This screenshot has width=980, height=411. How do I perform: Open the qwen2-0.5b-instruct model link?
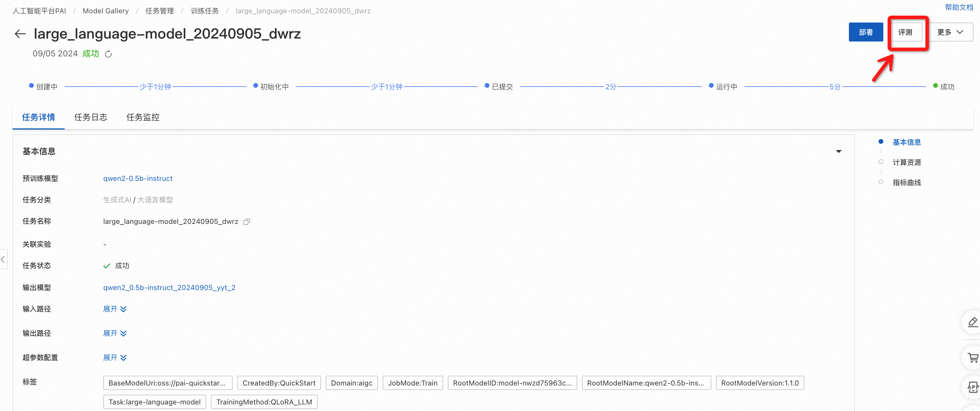tap(138, 178)
